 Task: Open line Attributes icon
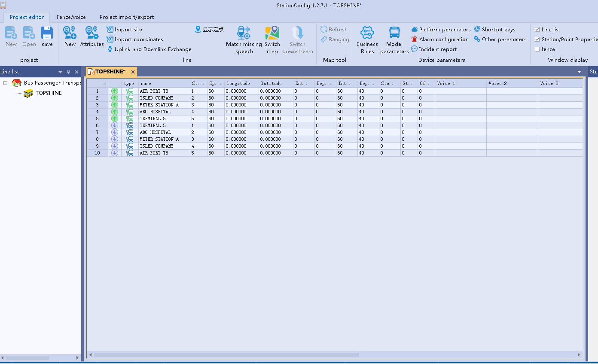(x=92, y=33)
